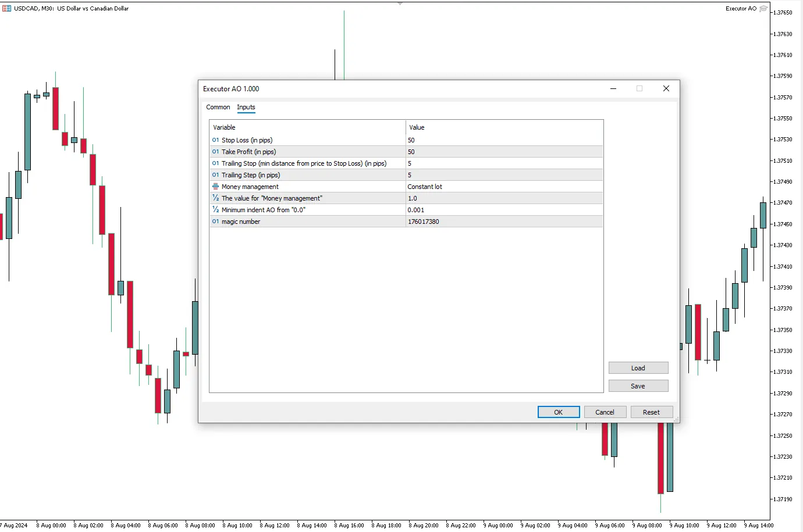Minimize the Executor AO dialog

[x=613, y=88]
